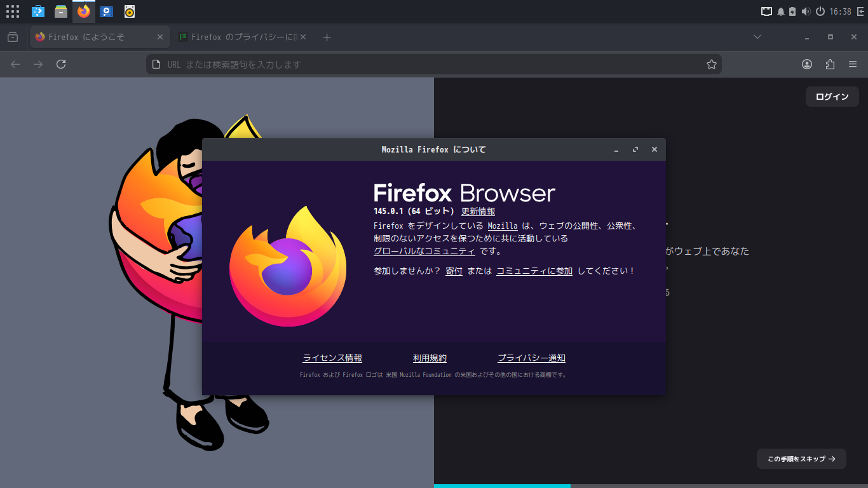Open the ライセンス情報 link
Screen dimensions: 868x488
[332, 358]
